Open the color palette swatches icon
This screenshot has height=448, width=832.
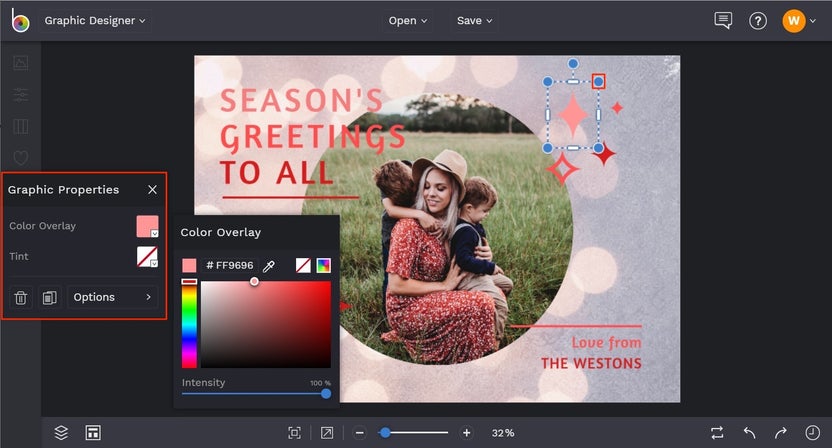324,265
